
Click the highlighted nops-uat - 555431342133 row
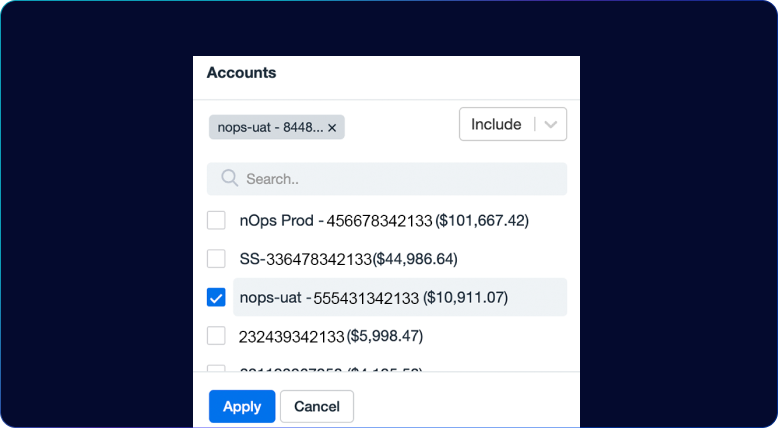[x=400, y=297]
